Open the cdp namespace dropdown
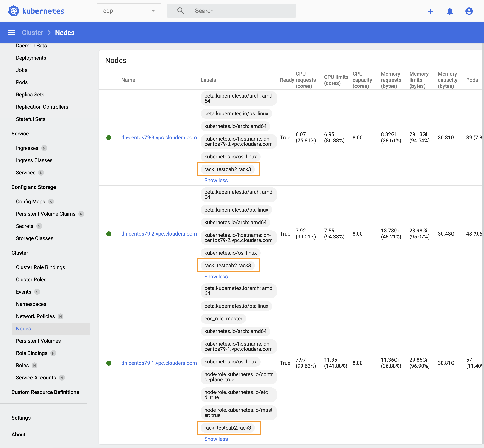The image size is (484, 448). coord(129,11)
